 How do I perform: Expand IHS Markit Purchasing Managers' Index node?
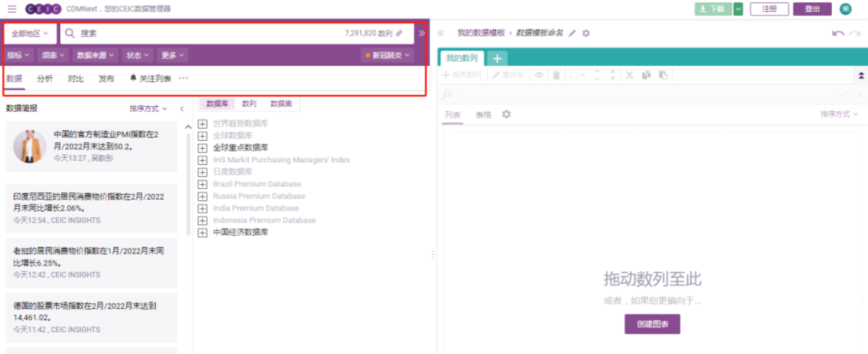point(202,160)
